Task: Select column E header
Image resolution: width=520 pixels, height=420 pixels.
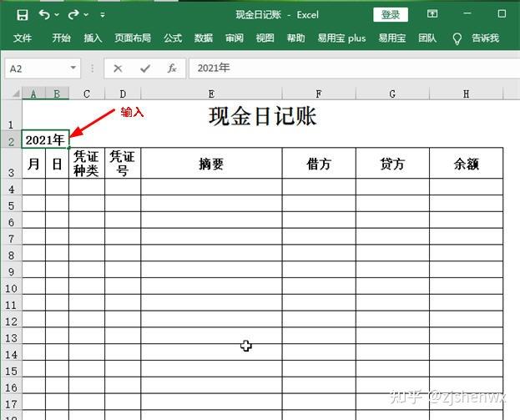Action: [211, 94]
